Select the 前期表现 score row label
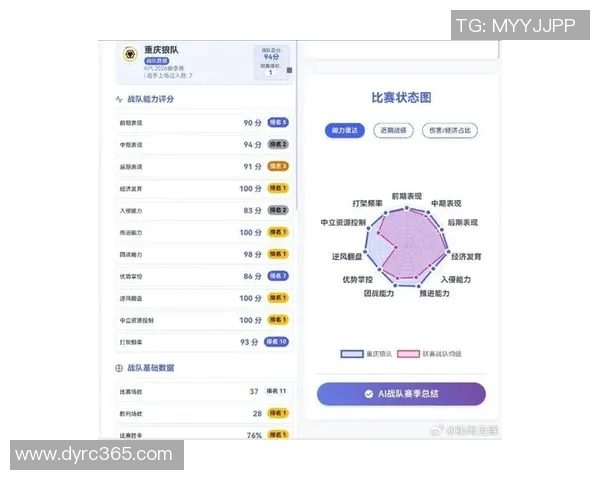The image size is (600, 480). tap(131, 123)
